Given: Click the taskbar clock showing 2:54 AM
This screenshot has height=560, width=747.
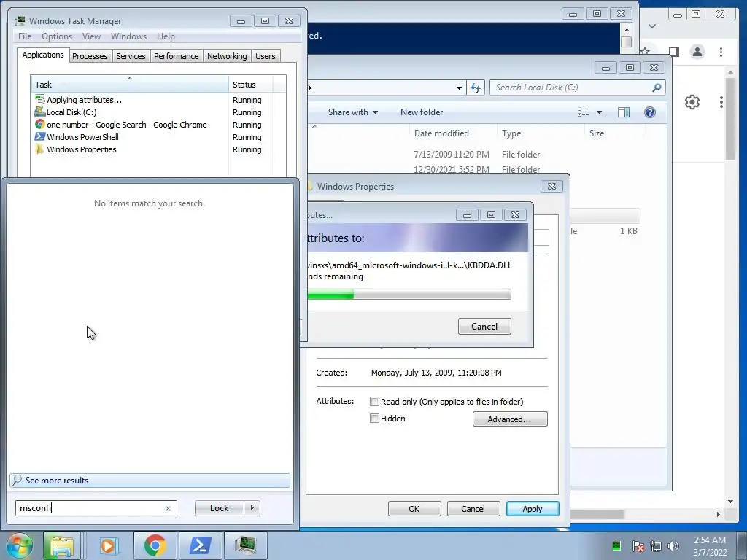Looking at the screenshot, I should point(710,545).
